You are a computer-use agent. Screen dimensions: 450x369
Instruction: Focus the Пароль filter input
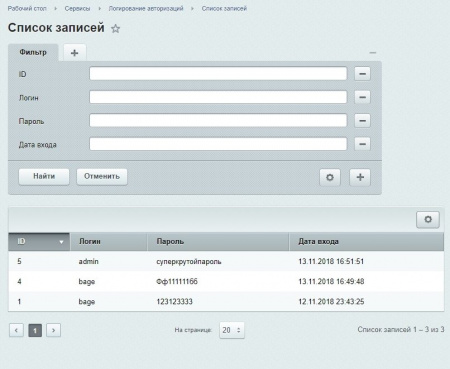click(x=218, y=120)
